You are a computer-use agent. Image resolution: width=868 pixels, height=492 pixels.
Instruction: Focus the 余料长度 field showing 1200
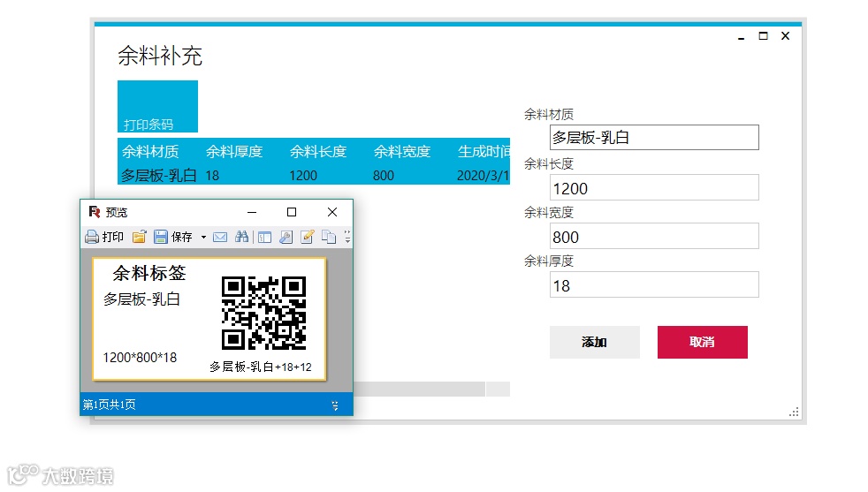[654, 187]
